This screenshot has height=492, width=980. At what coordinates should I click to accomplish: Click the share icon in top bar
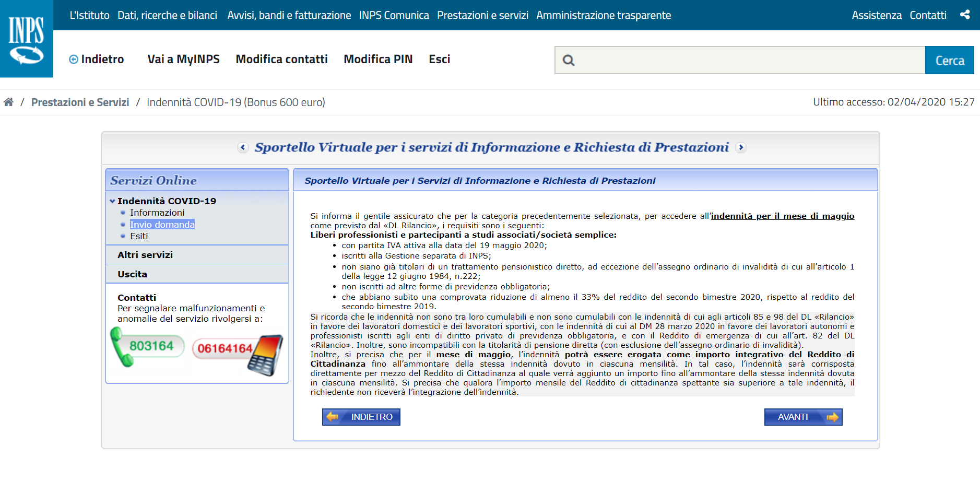965,15
